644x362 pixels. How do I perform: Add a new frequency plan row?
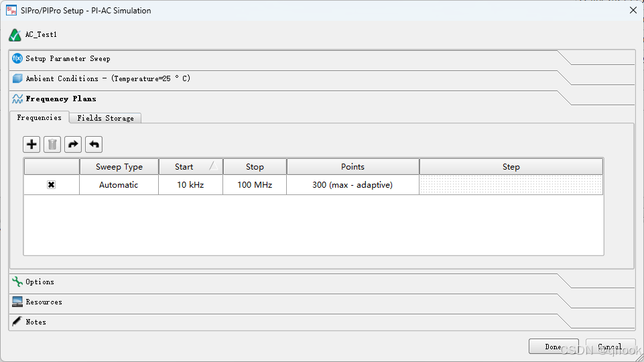pyautogui.click(x=31, y=144)
